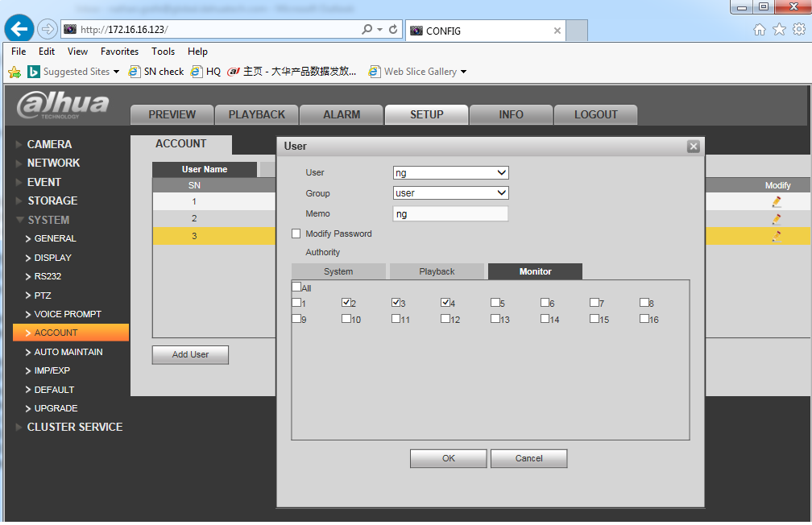Switch to the Playback authority tab

(437, 271)
